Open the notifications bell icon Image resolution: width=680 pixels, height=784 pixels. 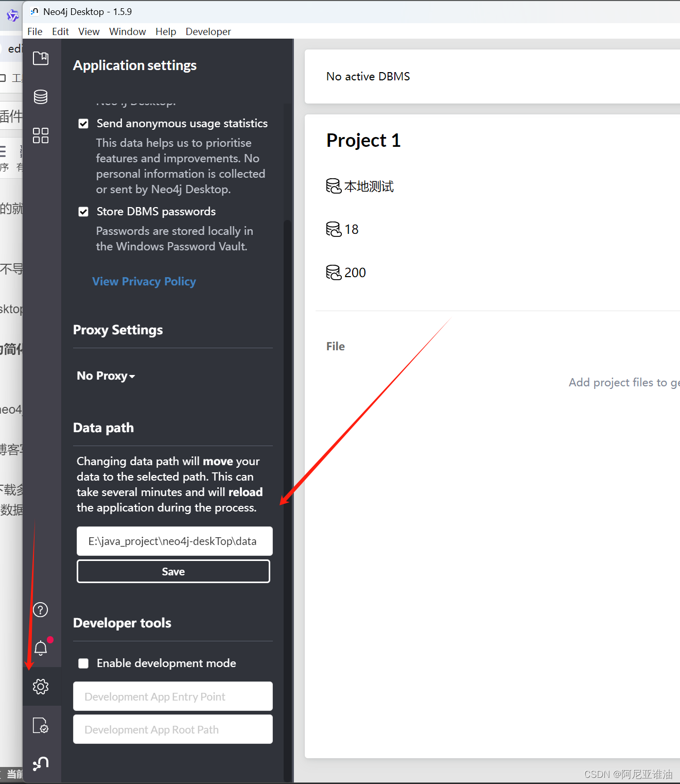[x=41, y=648]
